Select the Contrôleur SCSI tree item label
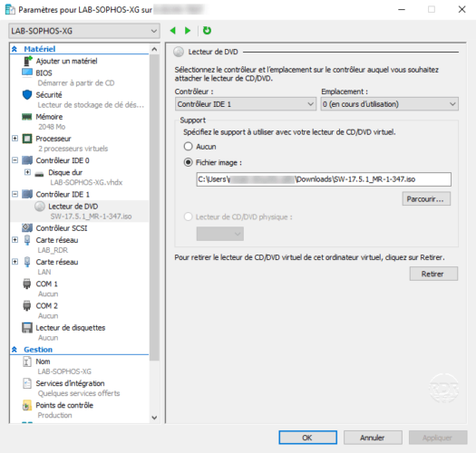Screen dimensions: 476x453 pos(62,228)
